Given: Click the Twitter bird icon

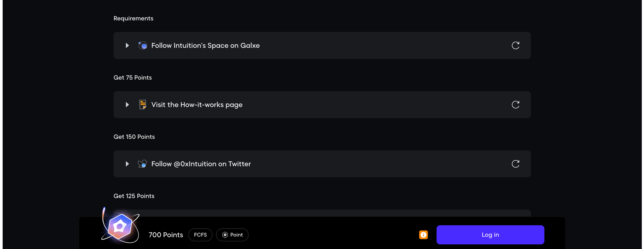Looking at the screenshot, I should (143, 164).
